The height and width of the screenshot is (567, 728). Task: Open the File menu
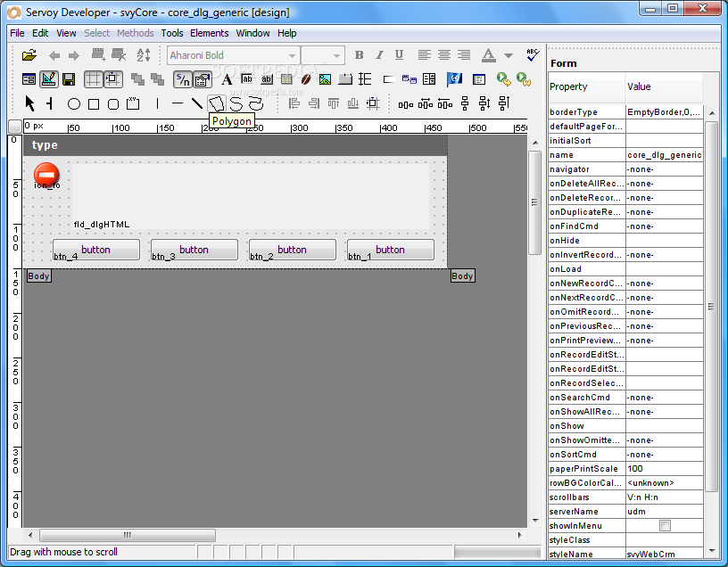(17, 33)
